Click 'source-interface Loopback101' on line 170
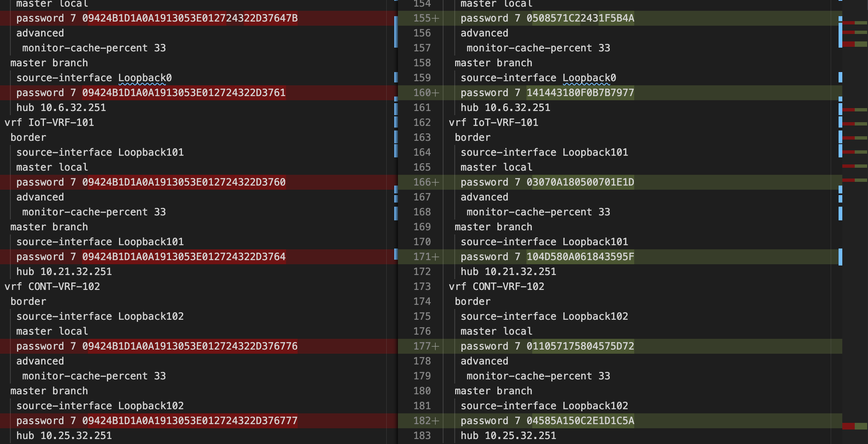Image resolution: width=868 pixels, height=444 pixels. (x=544, y=242)
